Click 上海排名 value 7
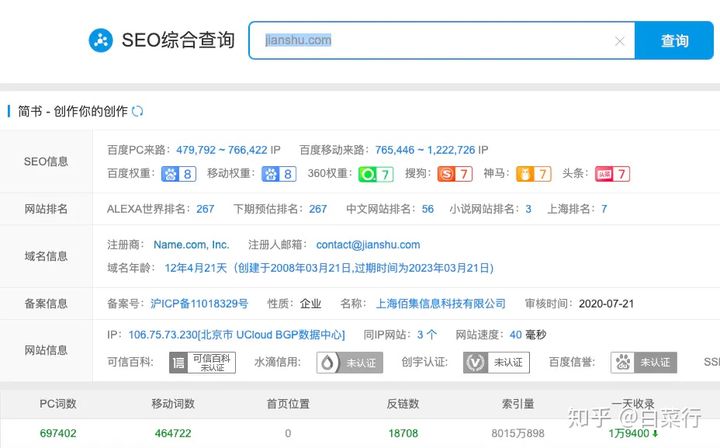 click(604, 209)
